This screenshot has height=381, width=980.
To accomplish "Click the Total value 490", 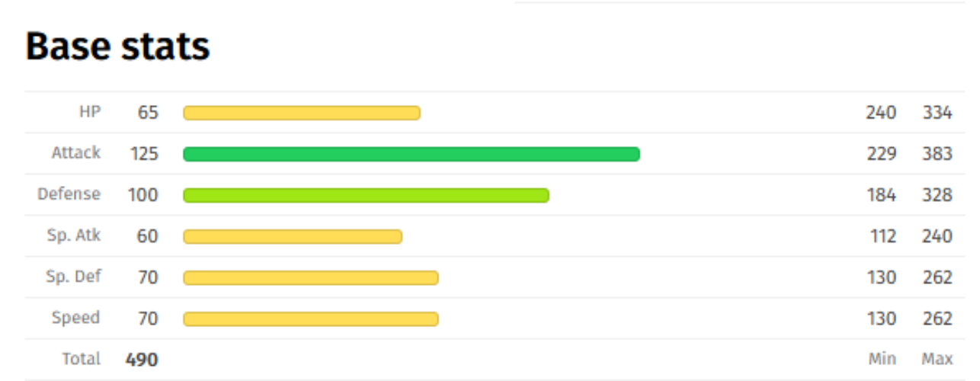I will 143,360.
